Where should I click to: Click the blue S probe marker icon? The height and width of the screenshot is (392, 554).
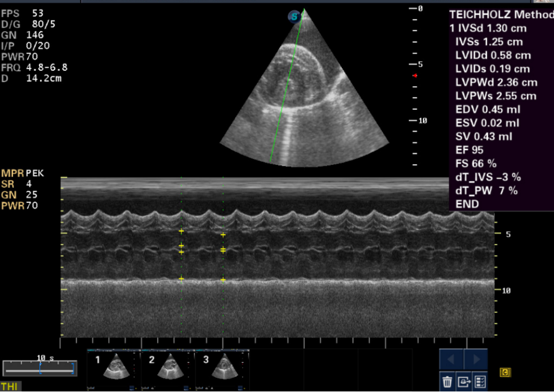(294, 16)
